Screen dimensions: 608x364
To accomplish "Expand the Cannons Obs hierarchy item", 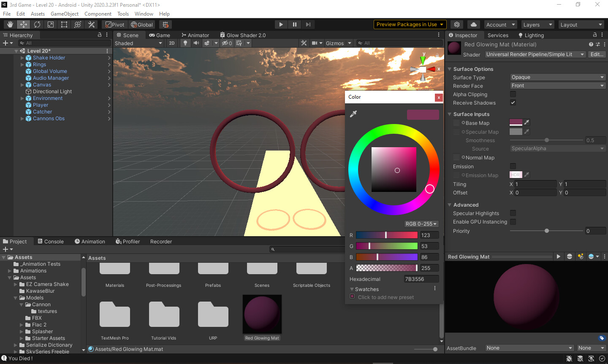I will pyautogui.click(x=22, y=119).
